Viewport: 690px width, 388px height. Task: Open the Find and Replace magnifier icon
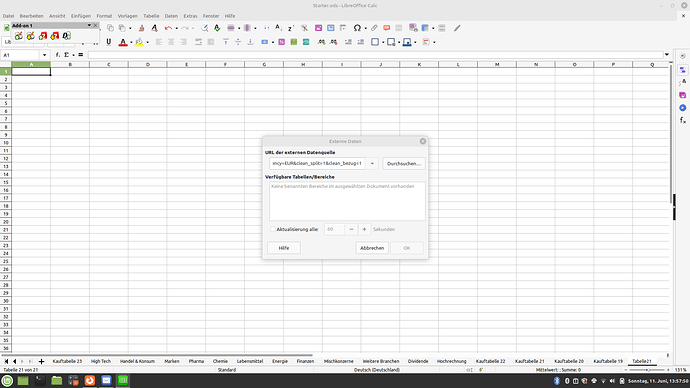205,28
